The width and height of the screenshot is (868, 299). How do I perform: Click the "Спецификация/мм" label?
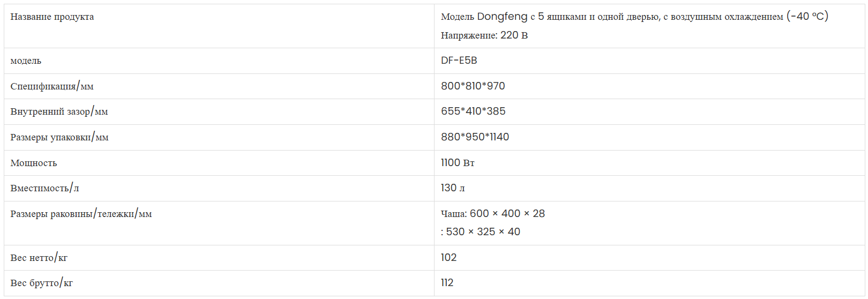click(x=52, y=86)
